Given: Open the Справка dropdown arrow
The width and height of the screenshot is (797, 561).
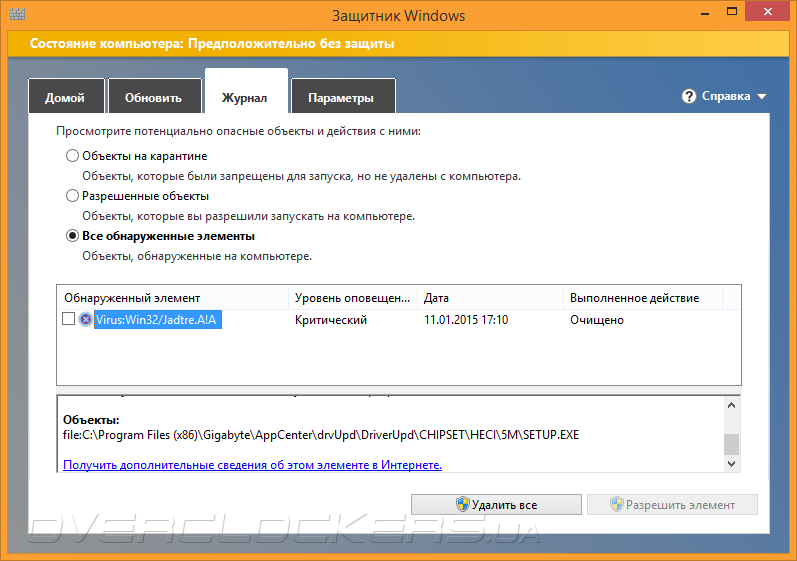Looking at the screenshot, I should click(x=761, y=97).
